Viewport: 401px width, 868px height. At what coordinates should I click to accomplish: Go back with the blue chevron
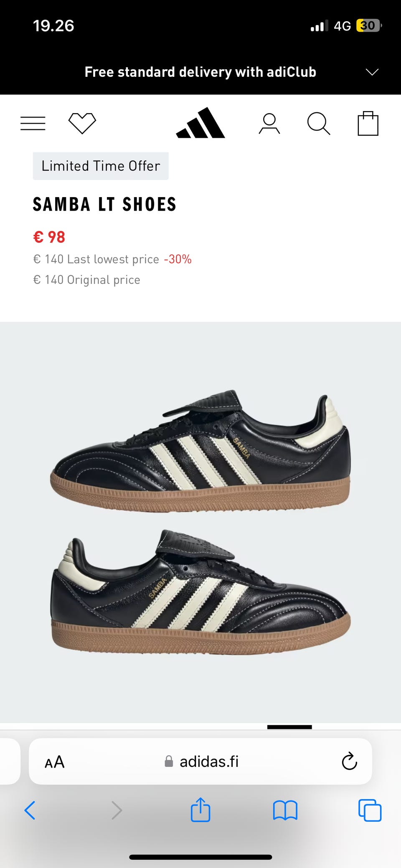(x=30, y=810)
